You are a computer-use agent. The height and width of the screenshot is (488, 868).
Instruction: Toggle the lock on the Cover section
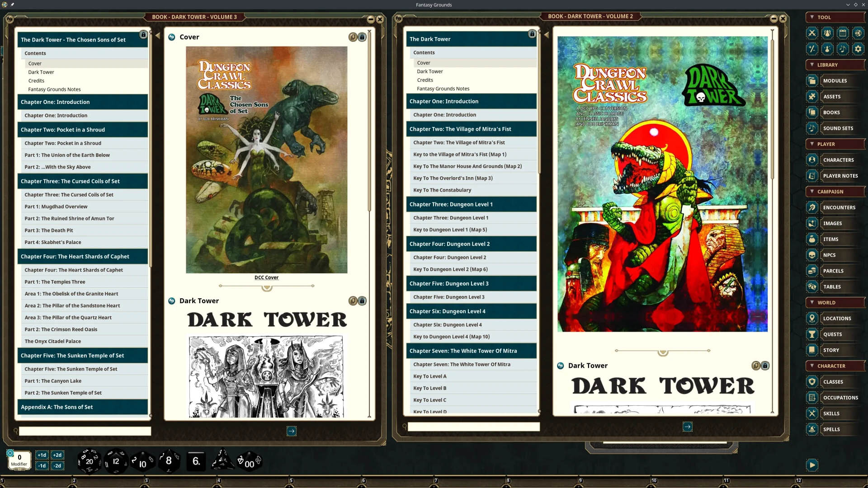(362, 37)
